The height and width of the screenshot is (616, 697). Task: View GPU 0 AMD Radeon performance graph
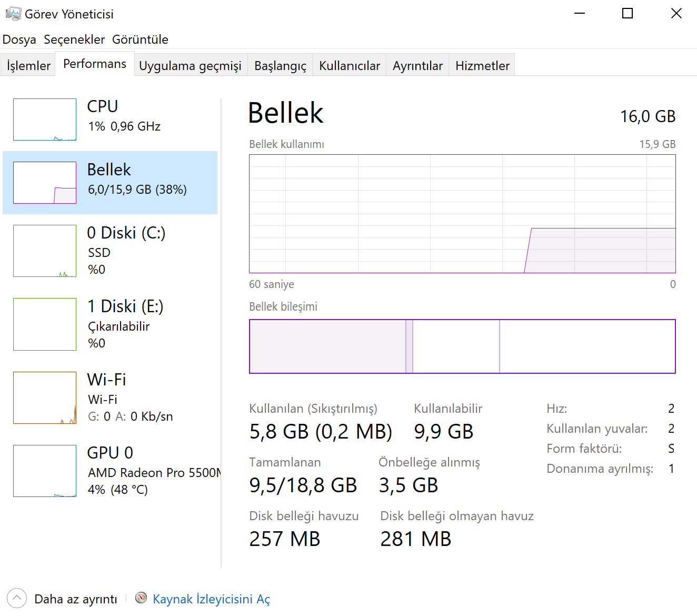pyautogui.click(x=45, y=471)
